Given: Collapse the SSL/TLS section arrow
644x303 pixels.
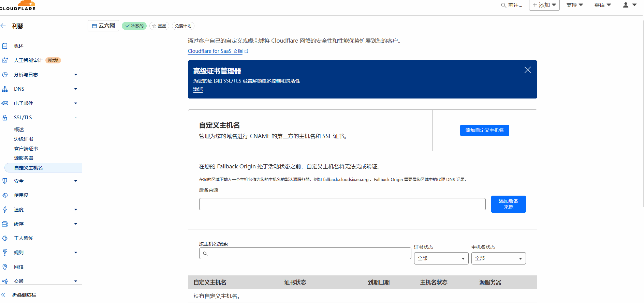Looking at the screenshot, I should (76, 118).
